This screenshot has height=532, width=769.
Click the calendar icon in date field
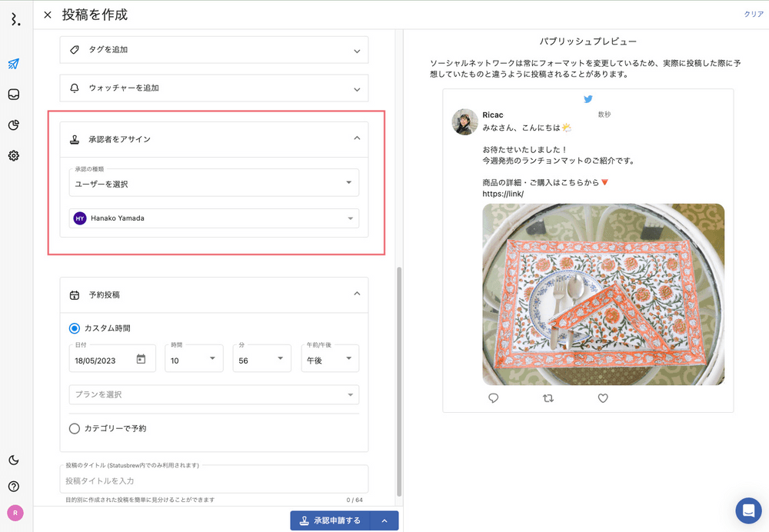pos(141,359)
